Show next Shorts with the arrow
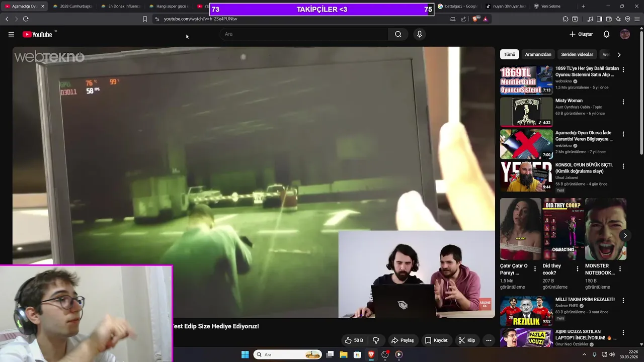The width and height of the screenshot is (644, 362). (625, 235)
